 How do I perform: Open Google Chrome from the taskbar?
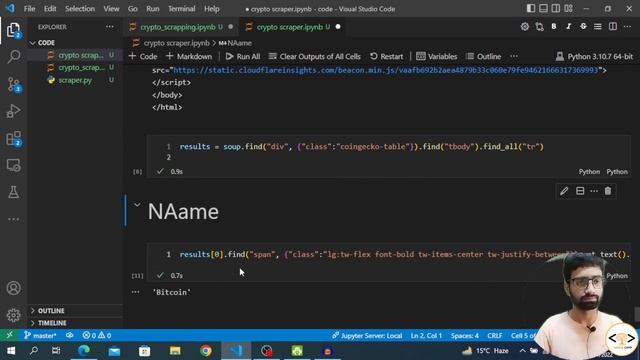pyautogui.click(x=206, y=351)
